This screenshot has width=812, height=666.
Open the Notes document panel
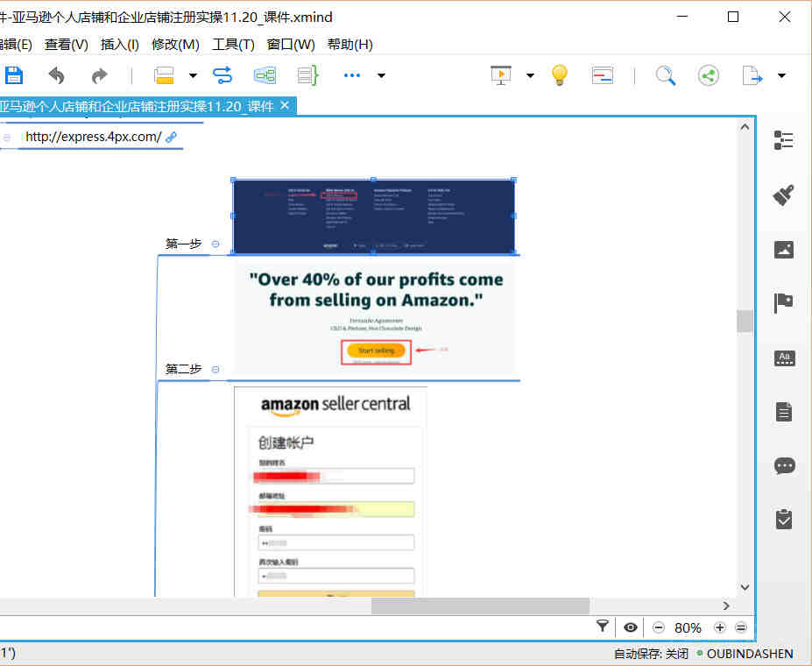[784, 412]
